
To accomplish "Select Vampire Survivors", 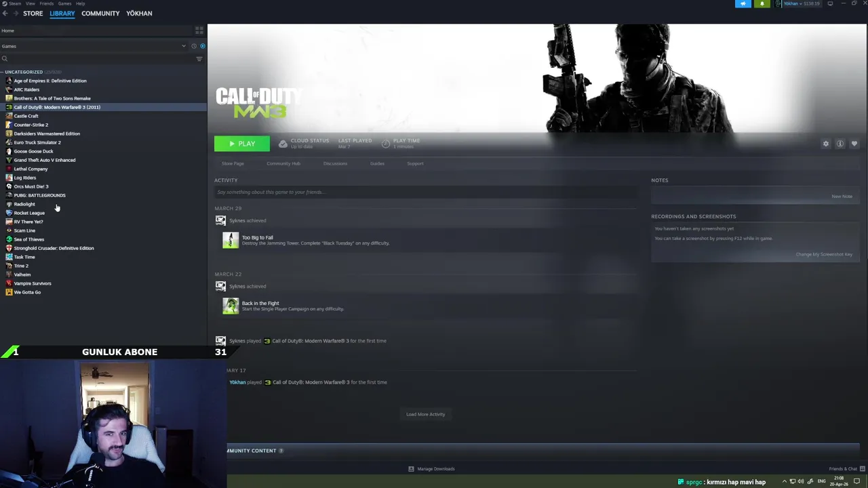I will (33, 283).
